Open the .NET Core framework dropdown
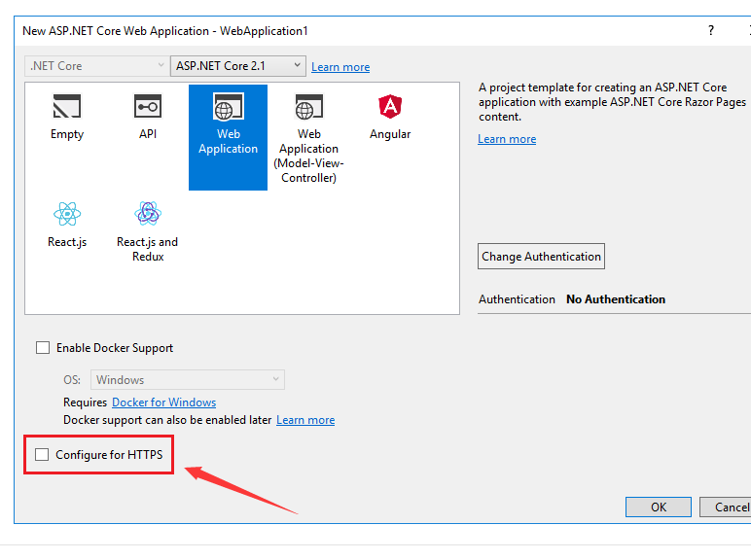751x560 pixels. pos(95,66)
